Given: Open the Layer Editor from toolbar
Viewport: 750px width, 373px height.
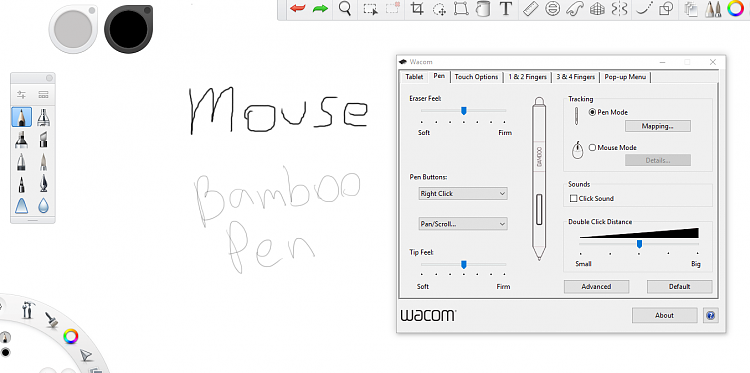Looking at the screenshot, I should (x=691, y=9).
